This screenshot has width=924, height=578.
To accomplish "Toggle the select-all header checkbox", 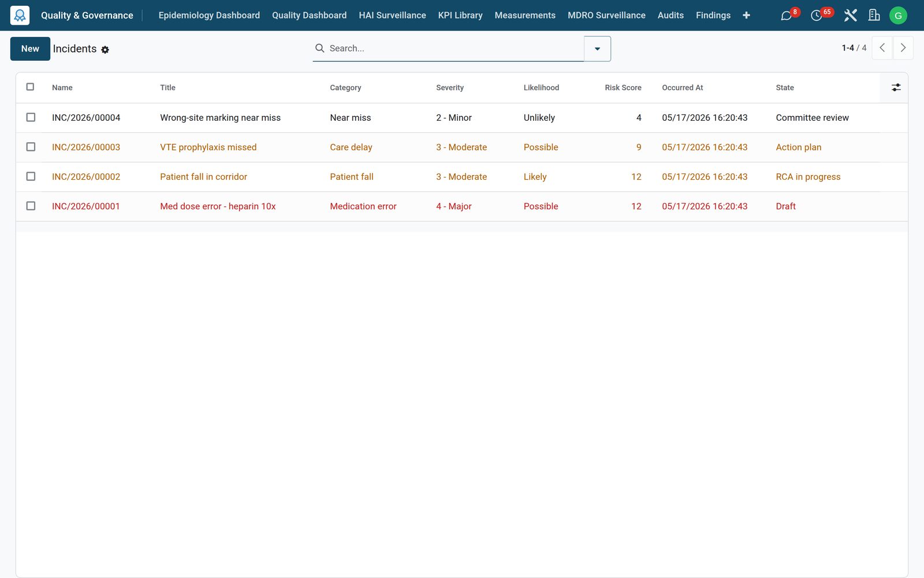I will pyautogui.click(x=31, y=87).
